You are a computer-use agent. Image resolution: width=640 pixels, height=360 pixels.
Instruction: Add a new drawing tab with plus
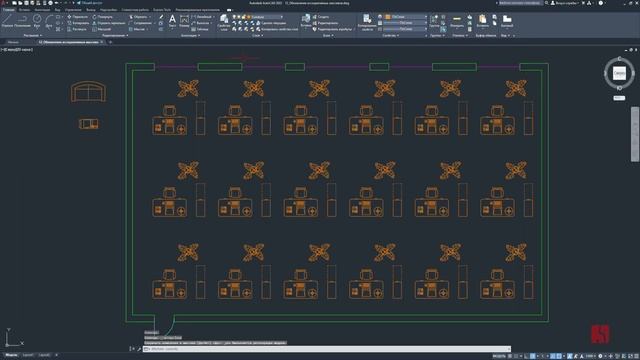click(x=110, y=42)
